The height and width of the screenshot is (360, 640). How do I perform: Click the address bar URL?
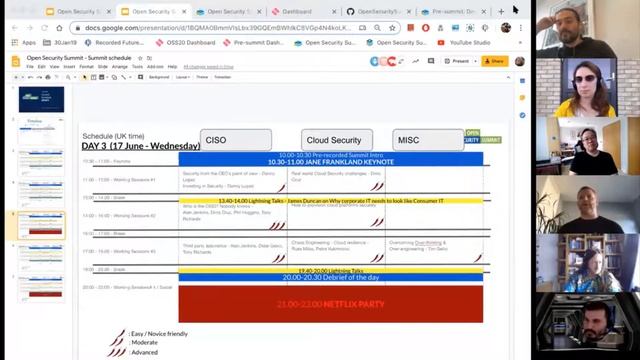coord(218,28)
